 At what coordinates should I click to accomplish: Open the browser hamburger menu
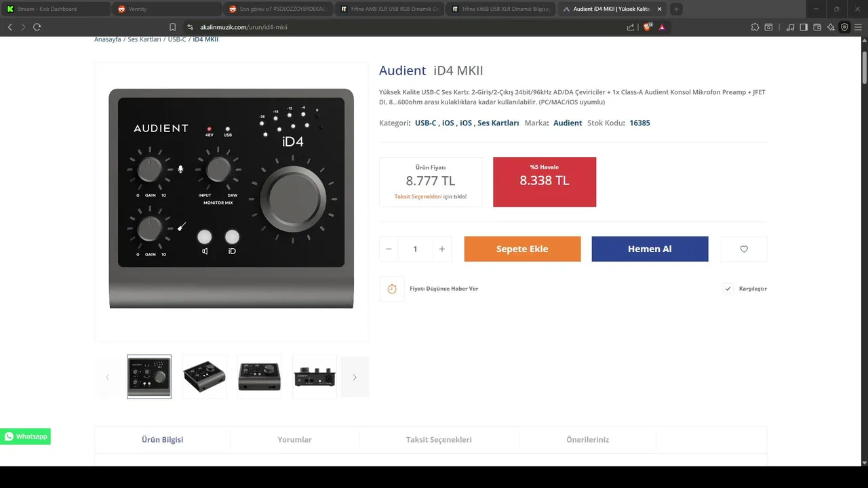[x=858, y=27]
